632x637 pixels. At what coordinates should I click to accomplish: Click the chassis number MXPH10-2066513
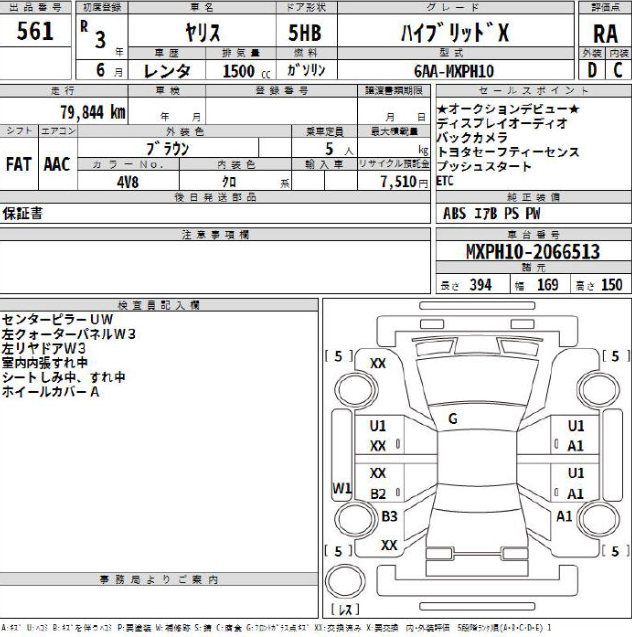(533, 252)
